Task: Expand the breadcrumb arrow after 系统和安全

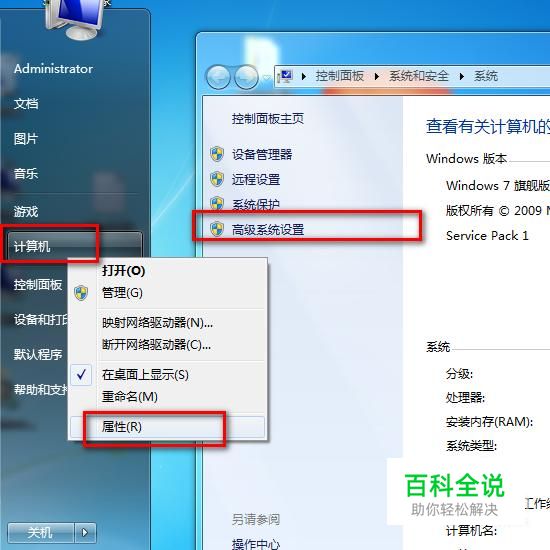Action: [x=462, y=76]
